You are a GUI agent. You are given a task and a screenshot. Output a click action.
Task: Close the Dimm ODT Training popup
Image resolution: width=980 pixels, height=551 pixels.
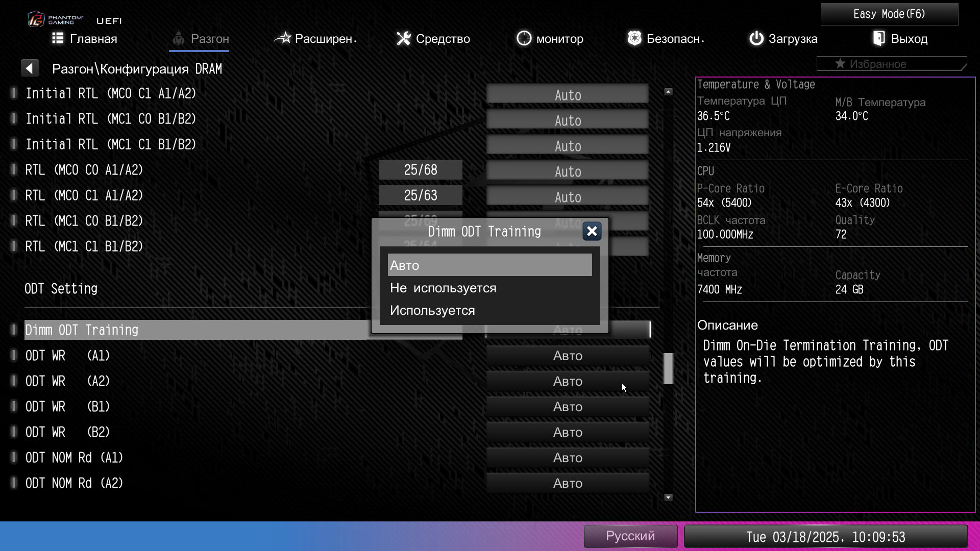[592, 232]
